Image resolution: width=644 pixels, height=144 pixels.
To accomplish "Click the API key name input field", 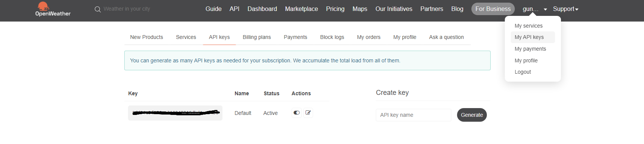I will 414,115.
